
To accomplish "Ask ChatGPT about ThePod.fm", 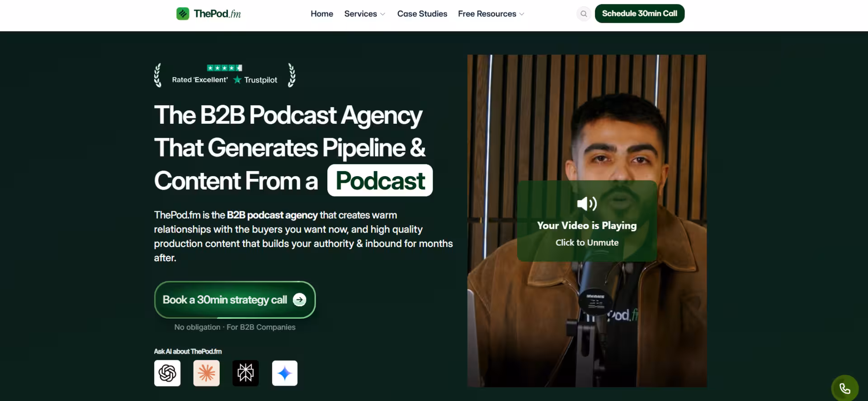I will pyautogui.click(x=167, y=373).
